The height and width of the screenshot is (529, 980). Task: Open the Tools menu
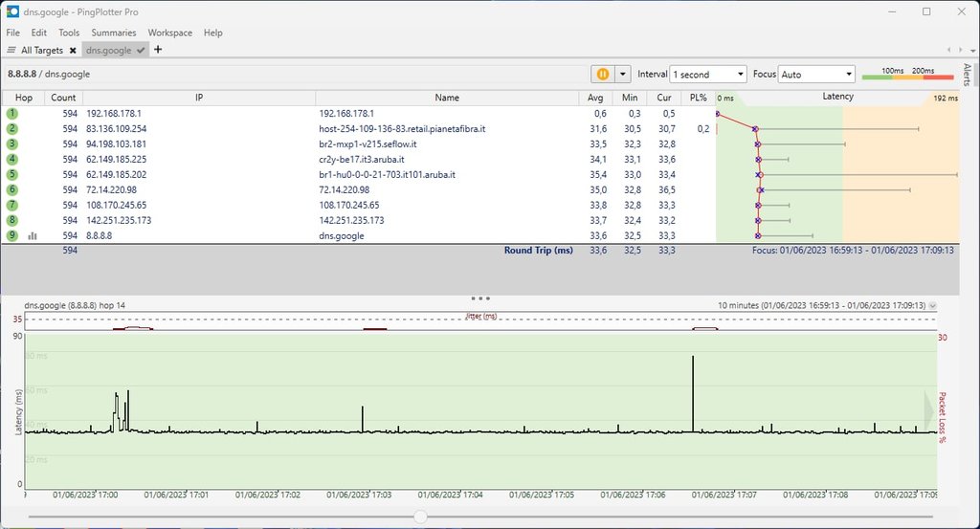pyautogui.click(x=69, y=33)
